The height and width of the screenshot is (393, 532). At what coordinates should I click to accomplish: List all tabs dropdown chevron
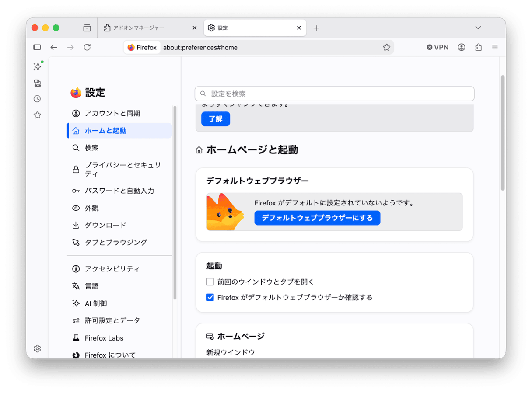click(478, 28)
